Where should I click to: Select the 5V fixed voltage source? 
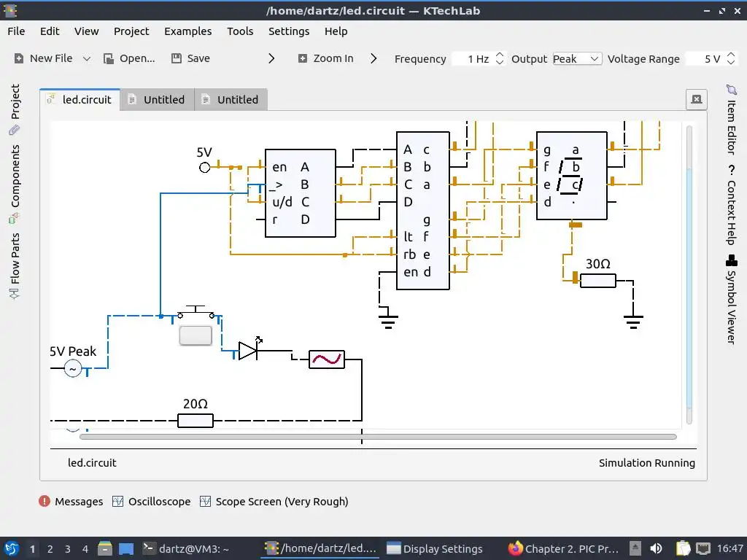[204, 167]
